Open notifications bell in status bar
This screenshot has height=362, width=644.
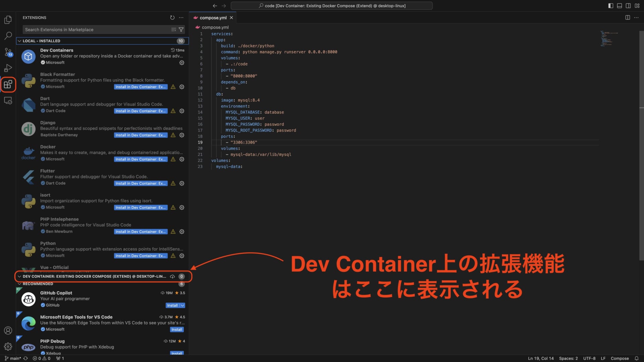(x=636, y=358)
